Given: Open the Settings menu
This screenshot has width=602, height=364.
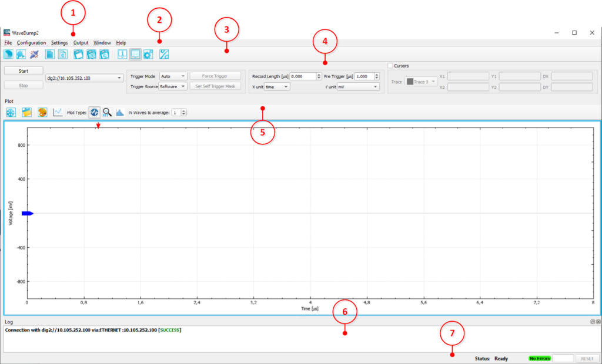Looking at the screenshot, I should click(x=59, y=43).
